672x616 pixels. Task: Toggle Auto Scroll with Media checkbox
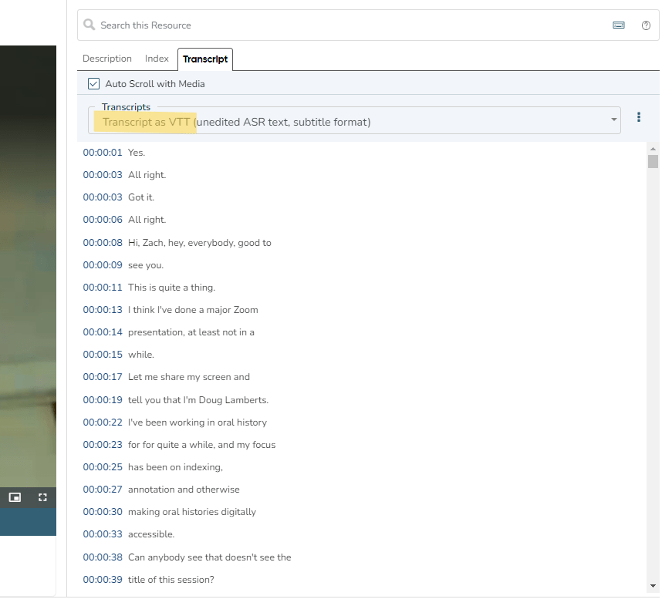tap(94, 83)
